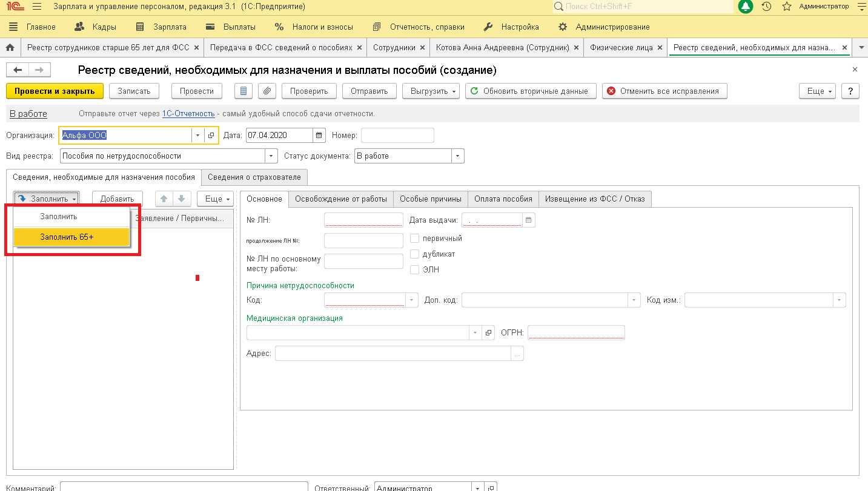Viewport: 868px width, 491px height.
Task: Open the history clock icon
Action: [x=766, y=7]
